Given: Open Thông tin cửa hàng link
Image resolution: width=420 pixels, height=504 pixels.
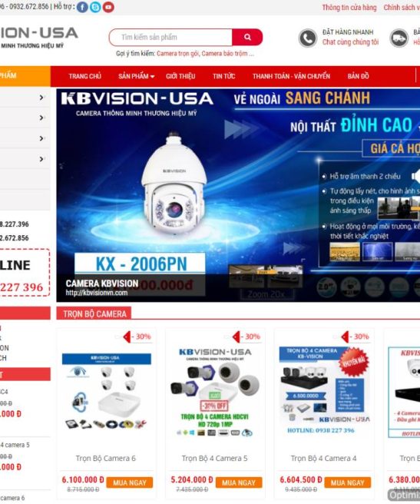Looking at the screenshot, I should [x=349, y=7].
